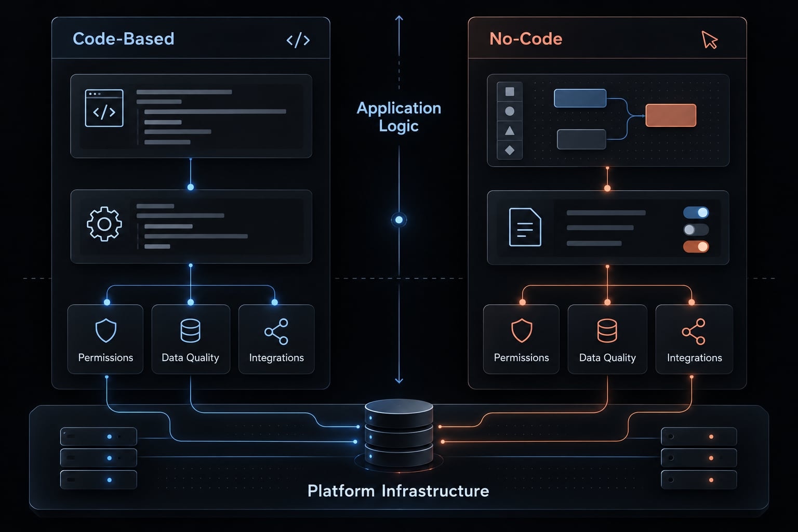Click the code window icon in Code-Based panel
This screenshot has width=798, height=532.
pyautogui.click(x=104, y=108)
